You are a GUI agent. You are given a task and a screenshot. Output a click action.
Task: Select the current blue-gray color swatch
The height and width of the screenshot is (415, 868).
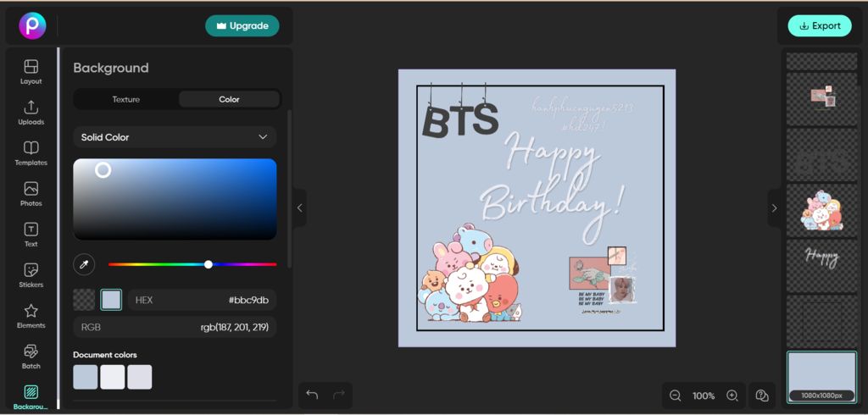point(111,300)
